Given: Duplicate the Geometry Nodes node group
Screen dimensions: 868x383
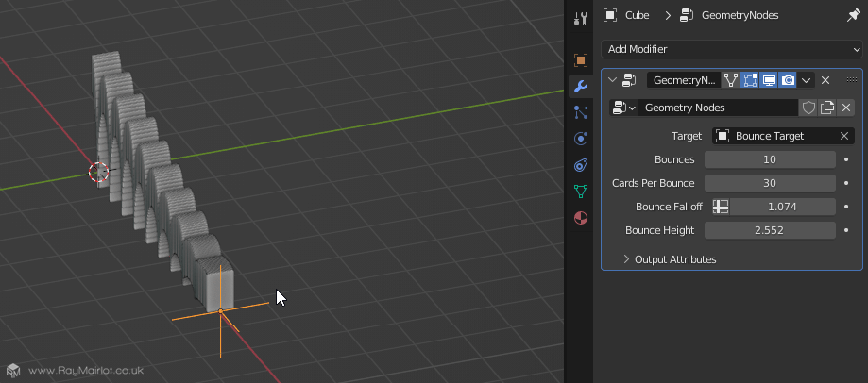Looking at the screenshot, I should pos(827,108).
